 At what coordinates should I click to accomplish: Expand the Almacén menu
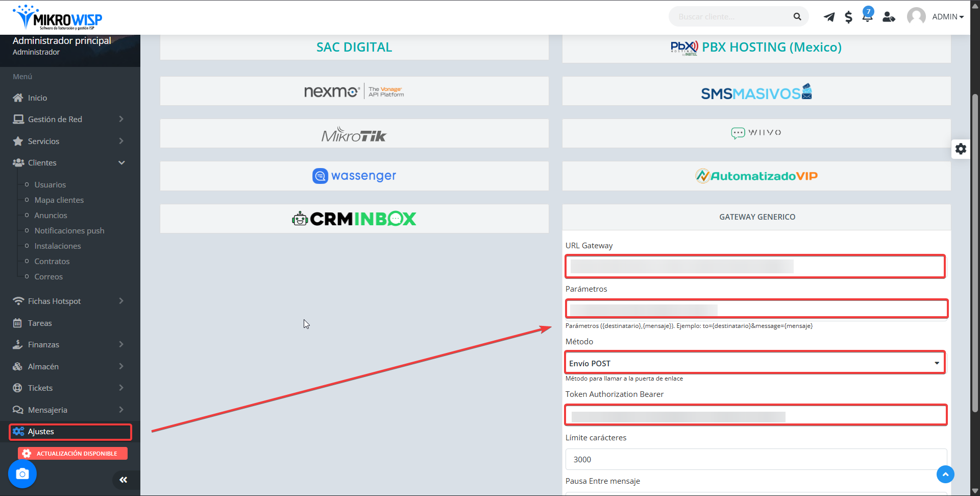(70, 366)
